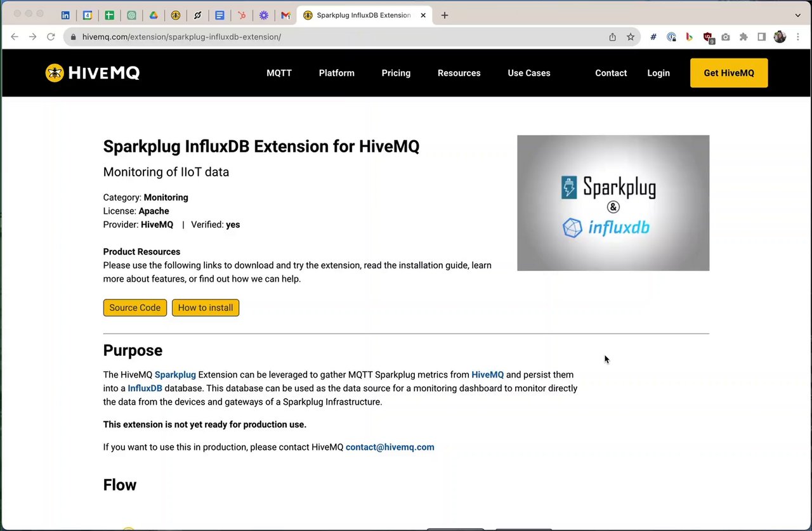This screenshot has height=531, width=812.
Task: Open the uBlock Origin shield extension
Action: point(708,37)
